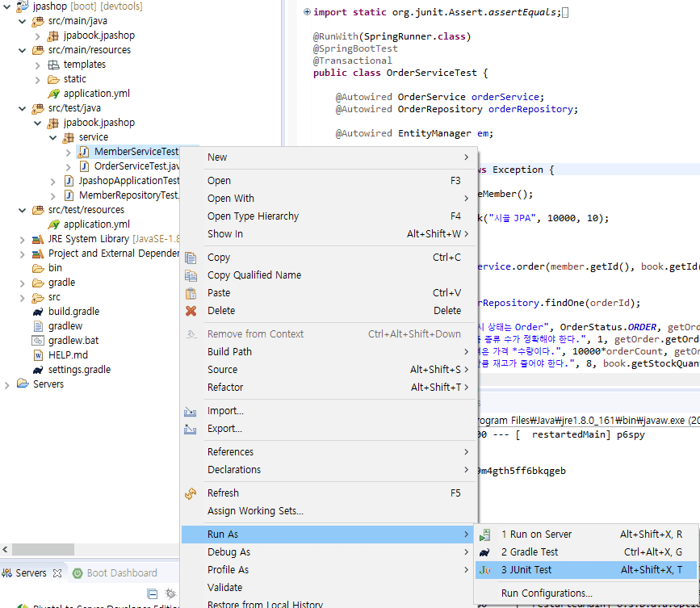The width and height of the screenshot is (700, 608).
Task: Switch to the Boot Dashboard tab
Action: (115, 572)
